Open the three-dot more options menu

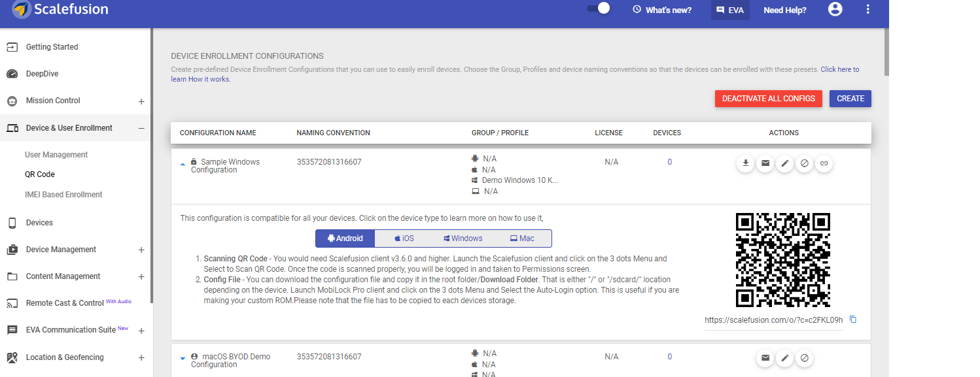click(x=868, y=9)
